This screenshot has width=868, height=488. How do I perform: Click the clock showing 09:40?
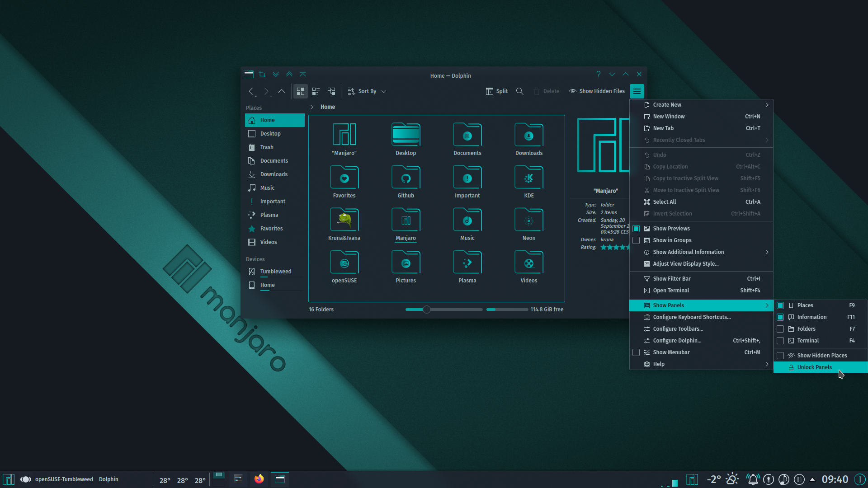pos(835,479)
